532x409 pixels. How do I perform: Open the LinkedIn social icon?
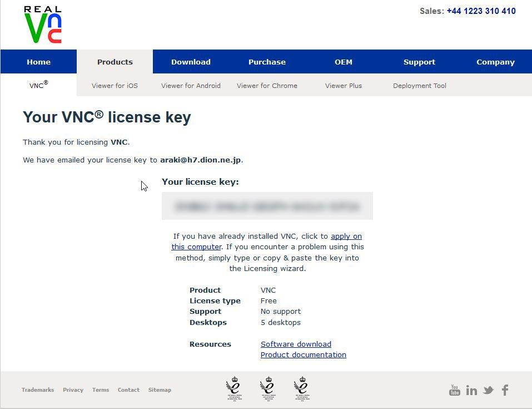click(471, 390)
